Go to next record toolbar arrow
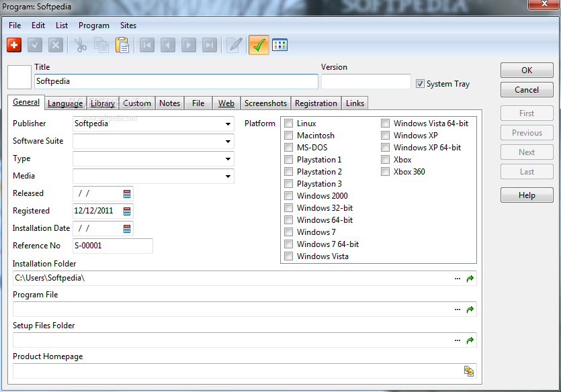Image resolution: width=561 pixels, height=392 pixels. (x=189, y=45)
